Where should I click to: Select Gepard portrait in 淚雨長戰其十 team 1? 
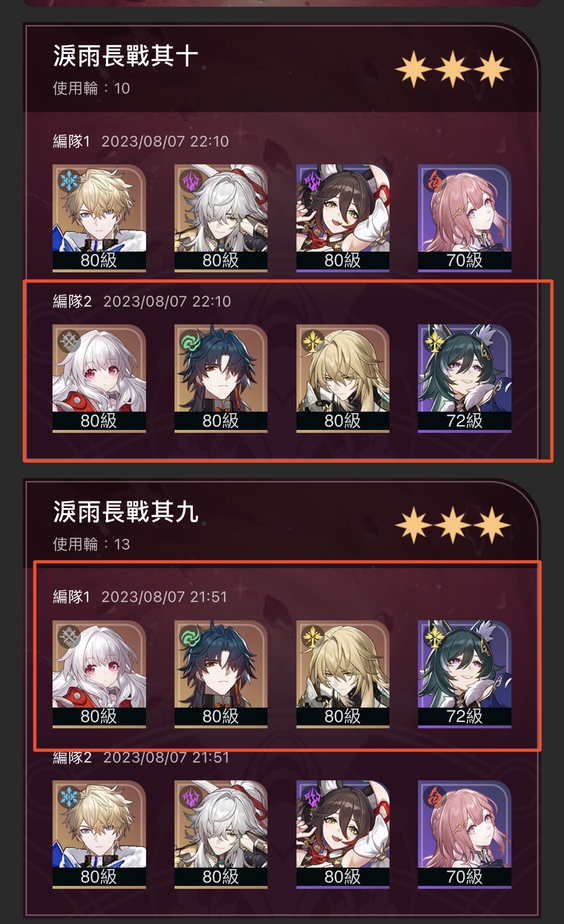click(99, 218)
